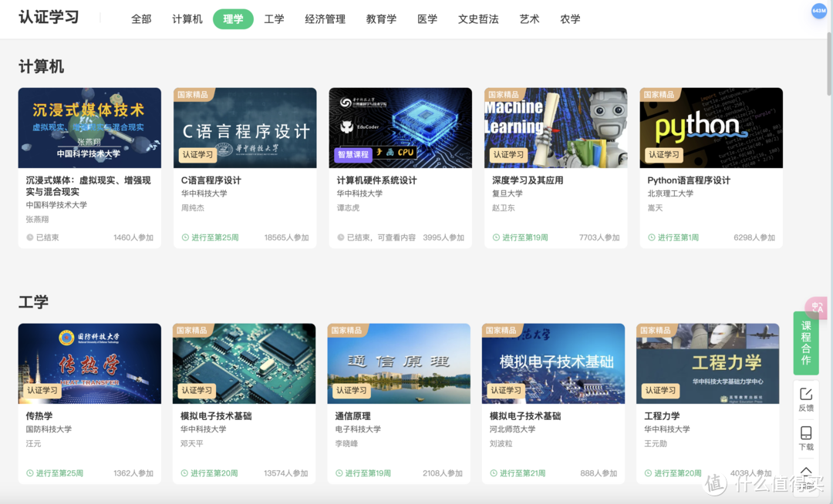The height and width of the screenshot is (504, 833).
Task: Open the 工程力学 course thumbnail
Action: pyautogui.click(x=708, y=364)
